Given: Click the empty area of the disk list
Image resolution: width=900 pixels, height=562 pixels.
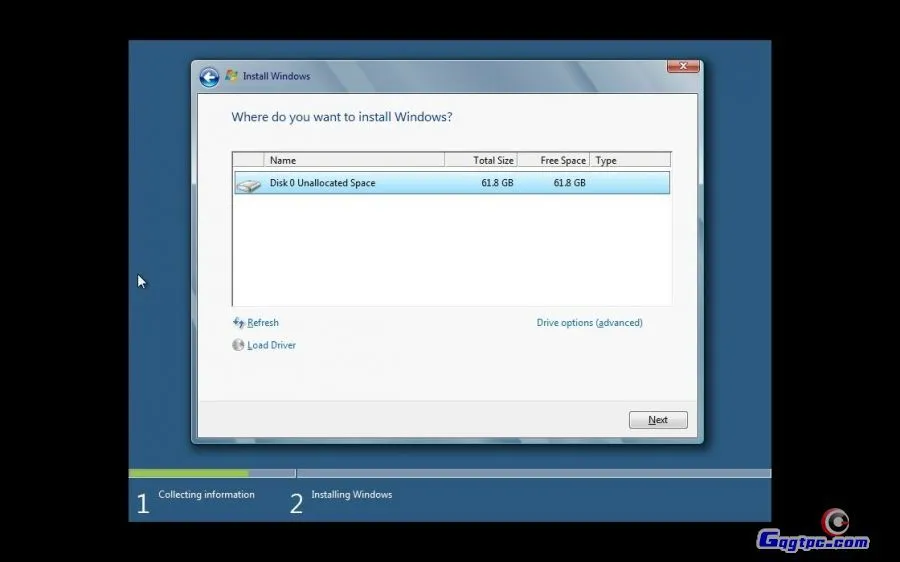Looking at the screenshot, I should [450, 250].
